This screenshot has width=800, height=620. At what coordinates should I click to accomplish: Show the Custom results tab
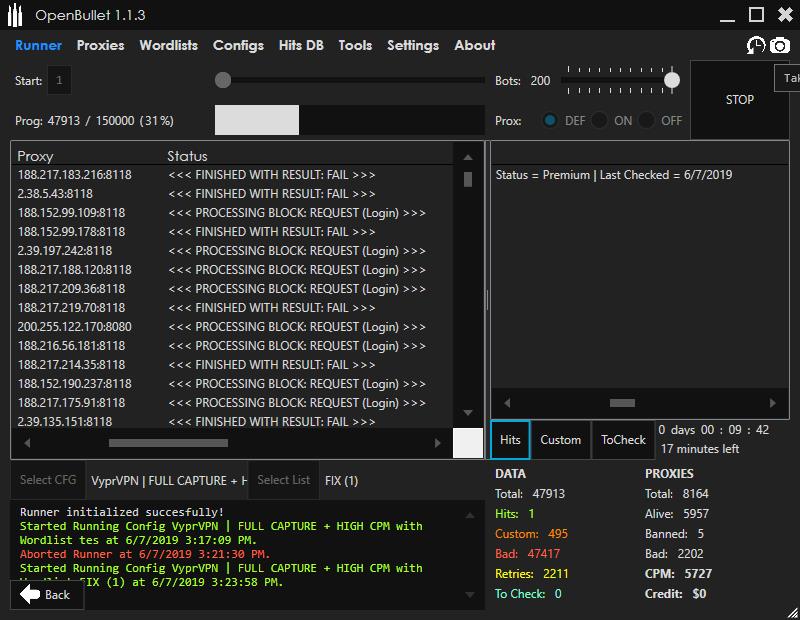tap(560, 440)
